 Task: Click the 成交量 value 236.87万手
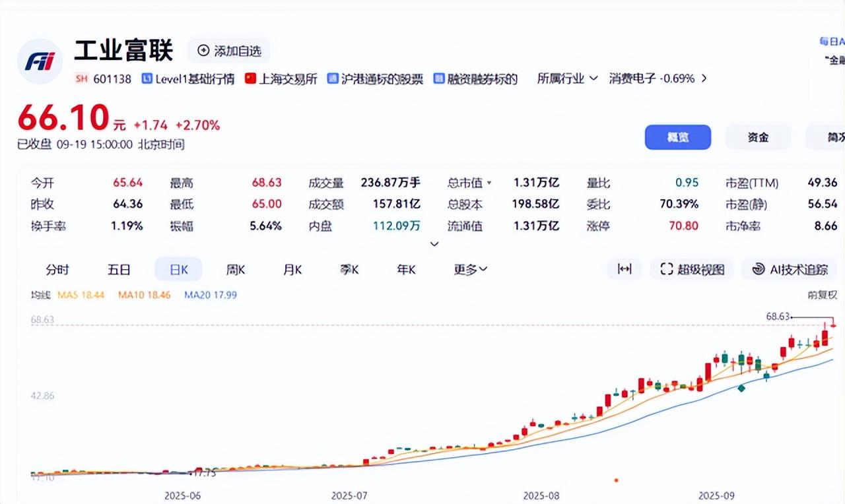[391, 183]
